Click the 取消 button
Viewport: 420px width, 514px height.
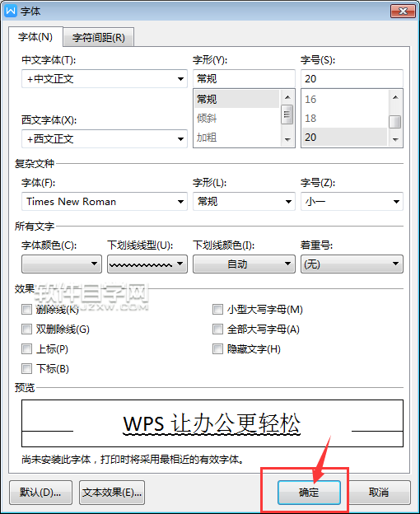(x=379, y=493)
